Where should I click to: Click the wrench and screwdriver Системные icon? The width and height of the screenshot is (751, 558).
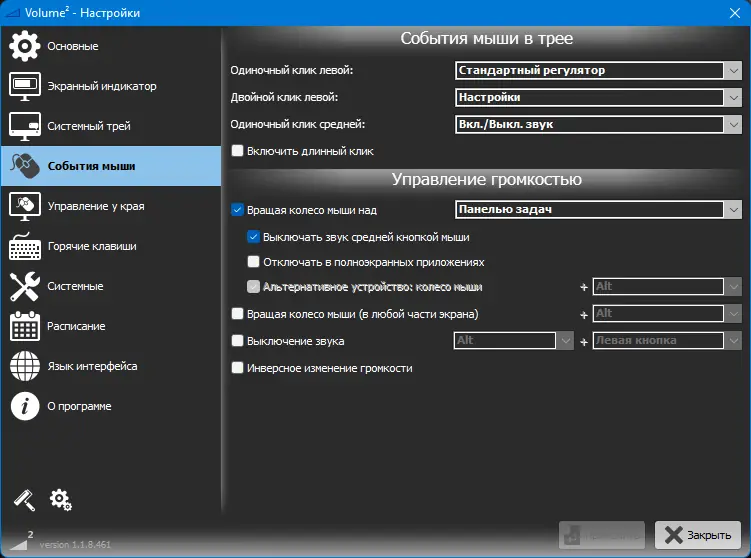point(24,286)
